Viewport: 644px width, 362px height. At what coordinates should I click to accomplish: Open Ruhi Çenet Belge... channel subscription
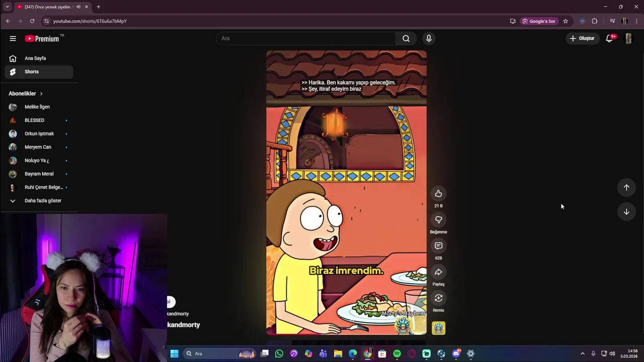[39, 187]
